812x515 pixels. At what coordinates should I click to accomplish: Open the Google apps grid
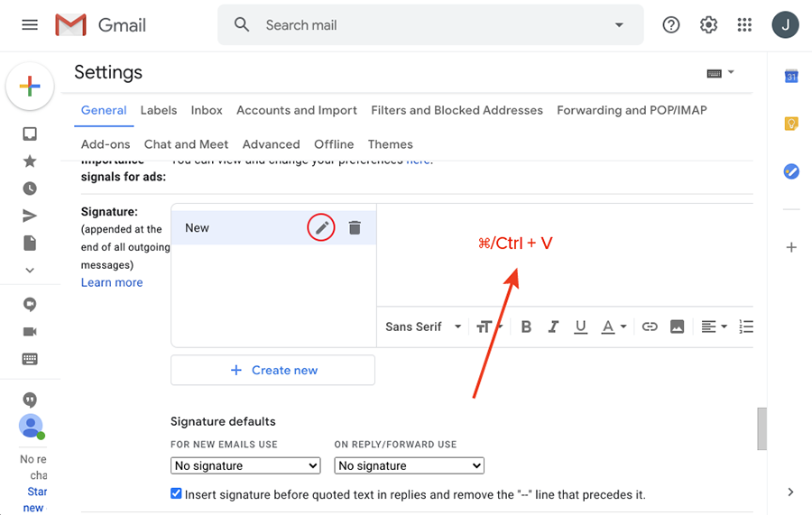click(x=744, y=25)
